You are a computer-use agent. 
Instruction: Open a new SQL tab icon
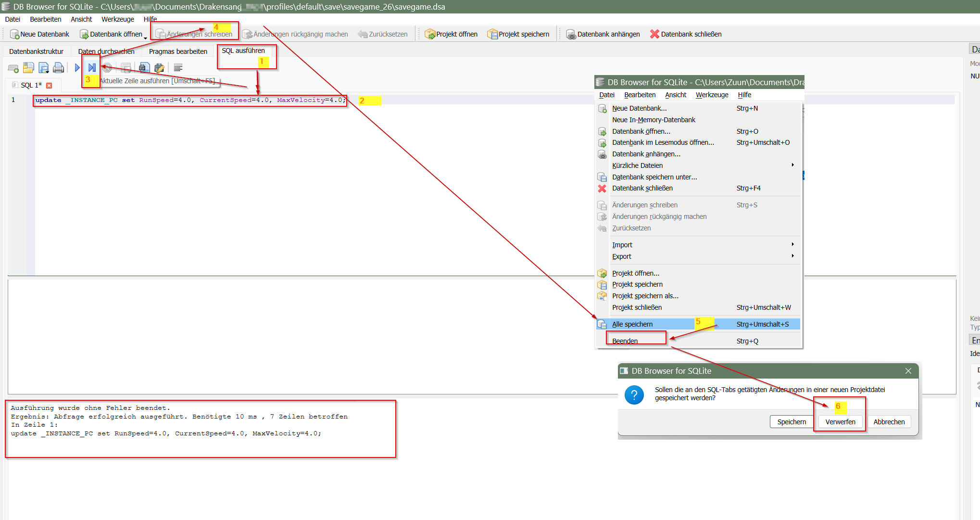(x=13, y=68)
